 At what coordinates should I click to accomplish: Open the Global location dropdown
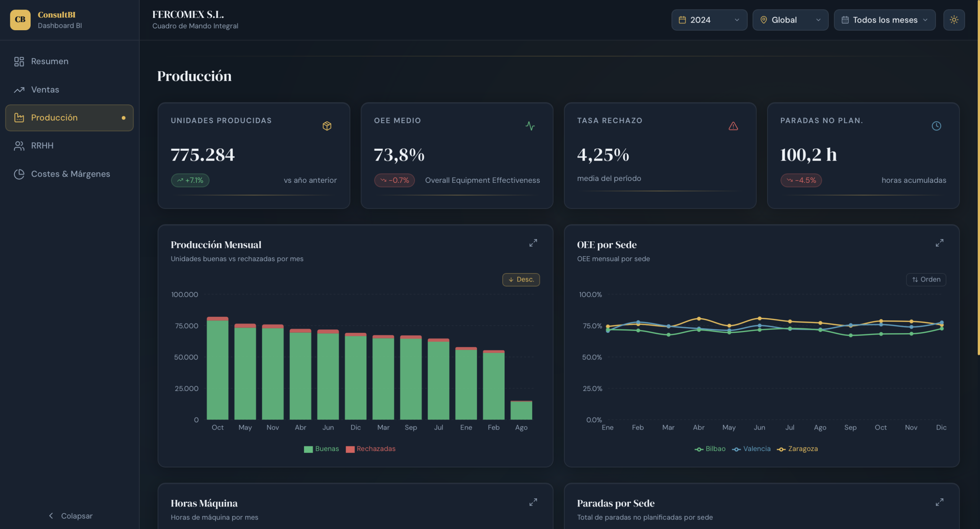[x=790, y=20]
